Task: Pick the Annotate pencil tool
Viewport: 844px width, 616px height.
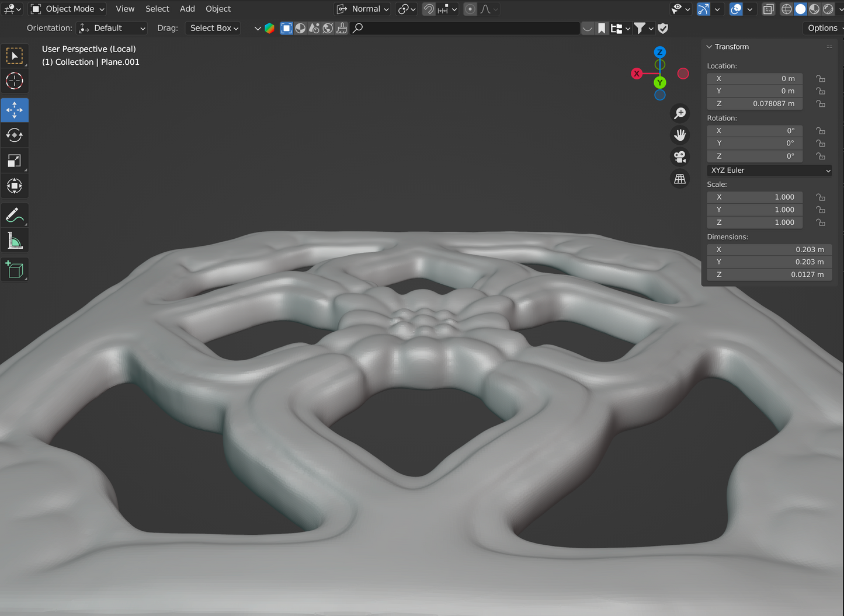Action: click(x=15, y=215)
